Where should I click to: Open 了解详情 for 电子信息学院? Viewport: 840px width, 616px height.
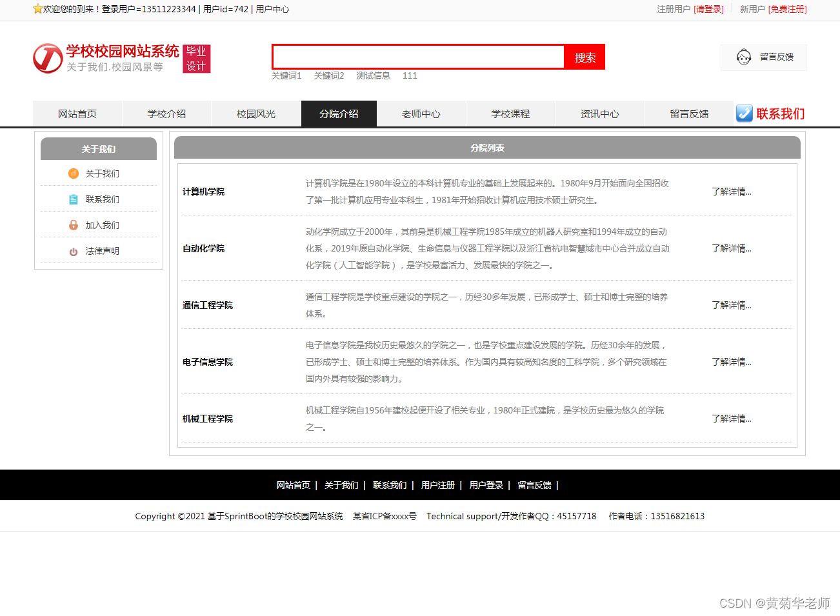[731, 362]
